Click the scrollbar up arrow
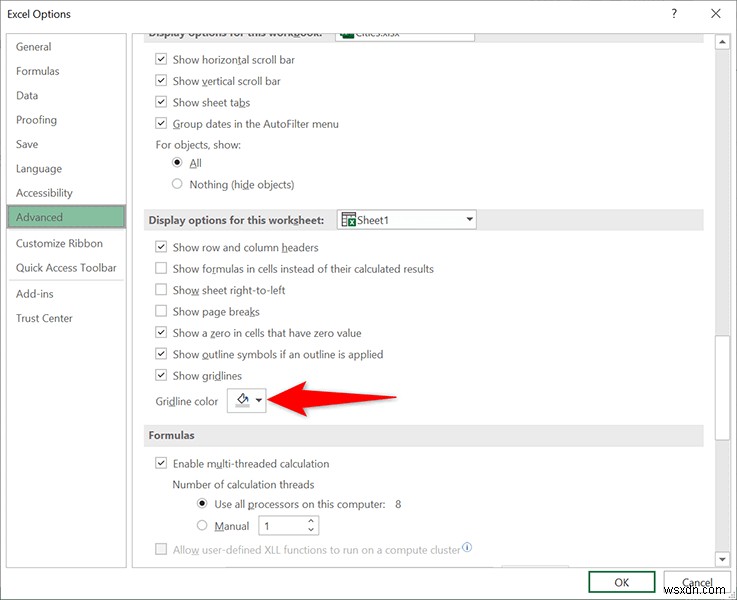The height and width of the screenshot is (600, 737). pos(722,42)
